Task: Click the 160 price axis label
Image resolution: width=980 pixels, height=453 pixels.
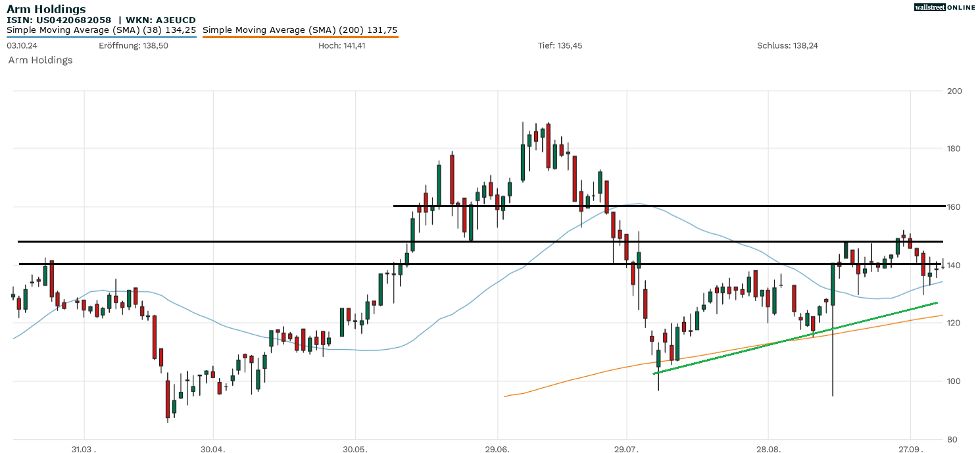Action: coord(954,207)
